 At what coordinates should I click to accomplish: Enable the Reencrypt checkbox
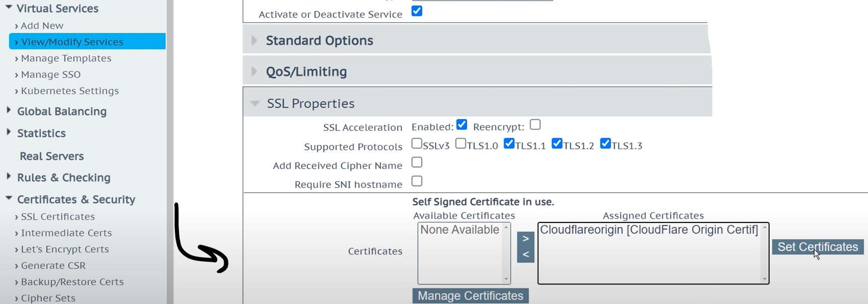pyautogui.click(x=535, y=125)
